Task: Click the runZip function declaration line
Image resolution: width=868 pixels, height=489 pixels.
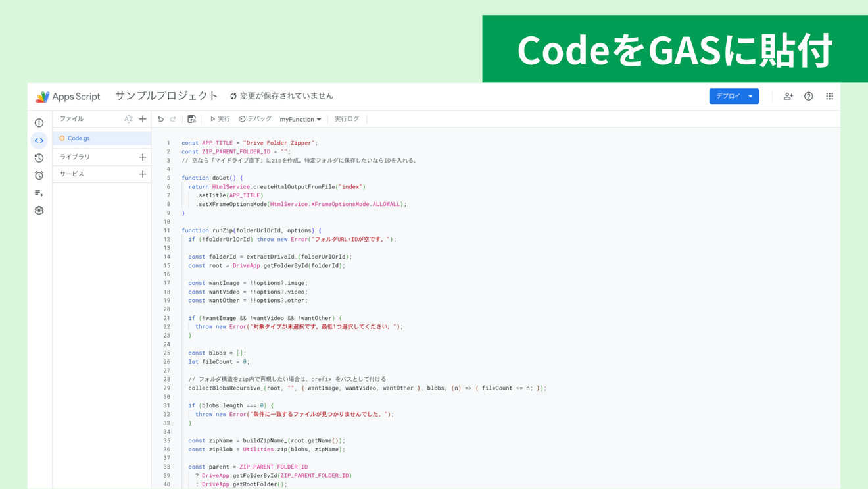Action: coord(252,230)
